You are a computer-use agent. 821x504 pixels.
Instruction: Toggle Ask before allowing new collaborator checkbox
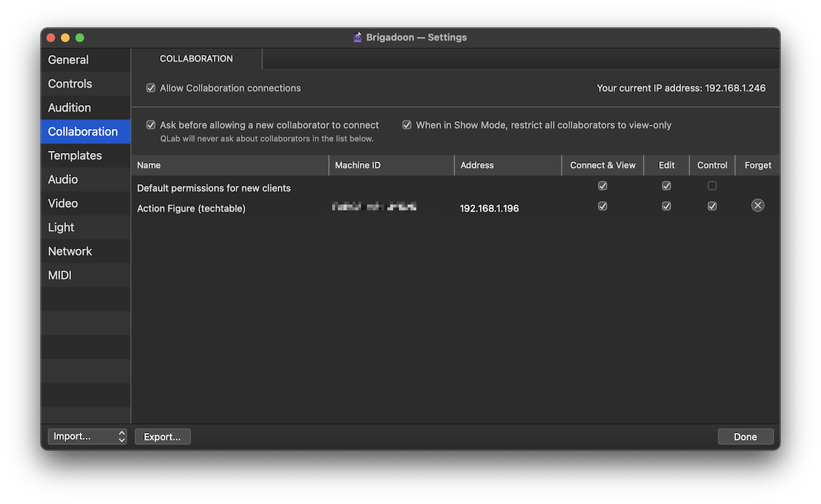[x=151, y=125]
